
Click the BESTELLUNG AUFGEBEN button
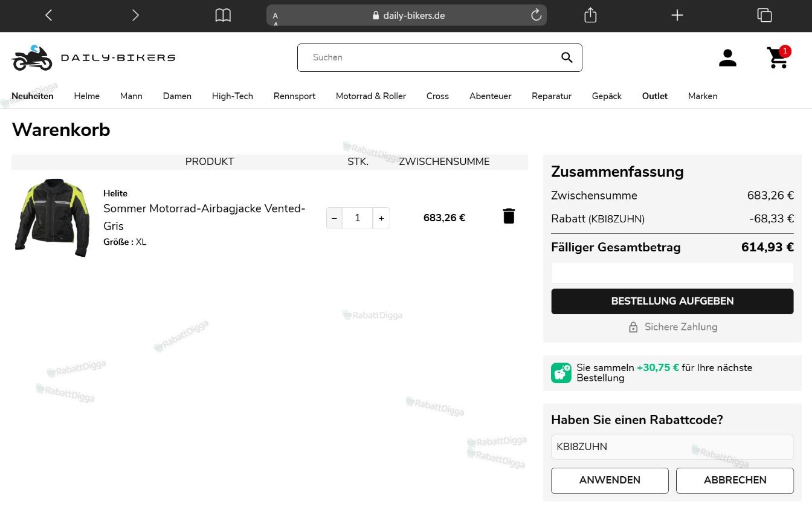click(672, 301)
